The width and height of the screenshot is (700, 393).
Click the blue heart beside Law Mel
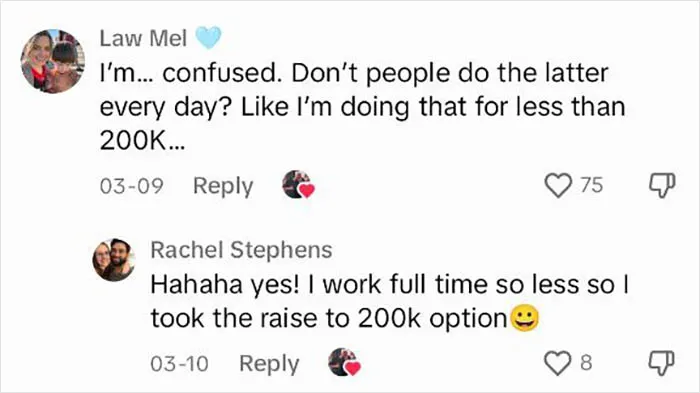(x=208, y=38)
